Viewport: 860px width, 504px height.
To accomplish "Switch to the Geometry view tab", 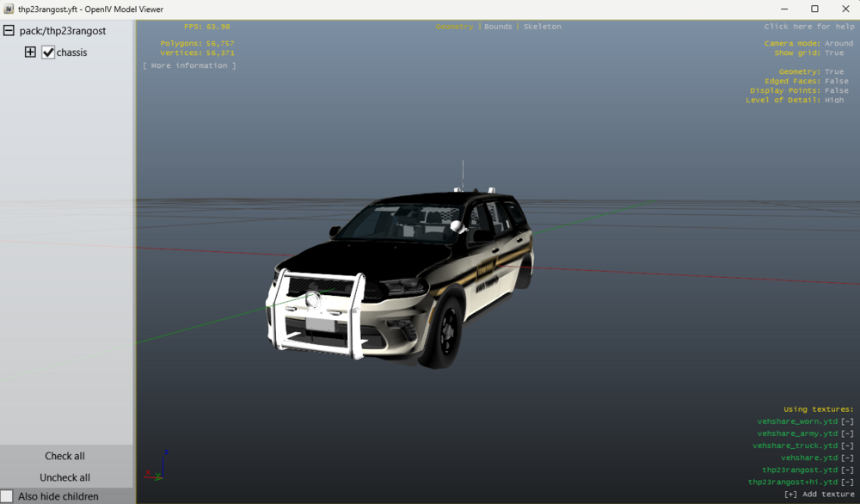I will pos(454,27).
